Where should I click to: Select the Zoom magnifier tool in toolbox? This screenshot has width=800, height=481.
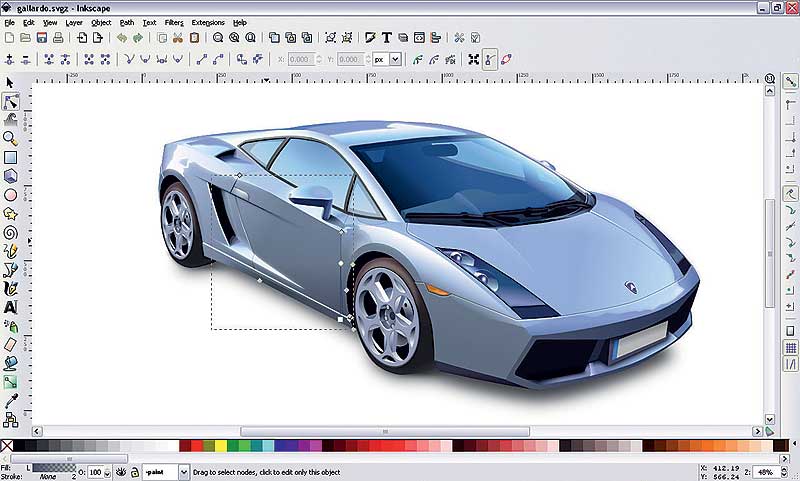[x=10, y=138]
